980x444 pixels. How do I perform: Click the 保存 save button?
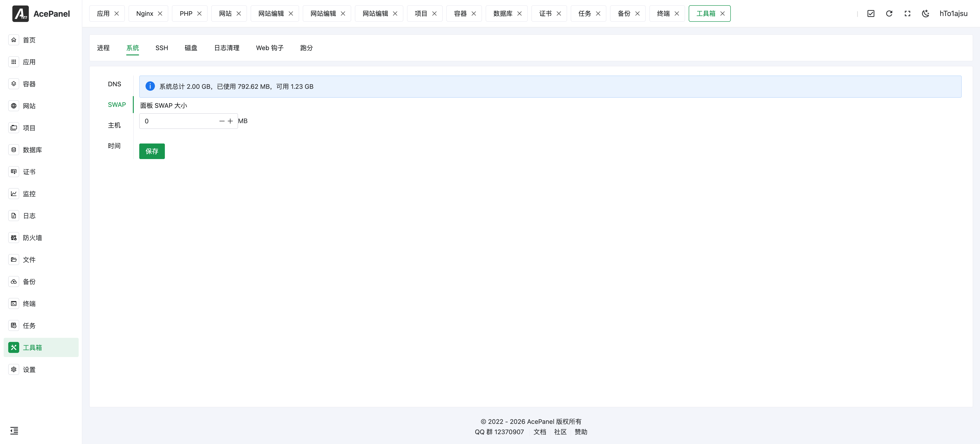[x=152, y=152]
